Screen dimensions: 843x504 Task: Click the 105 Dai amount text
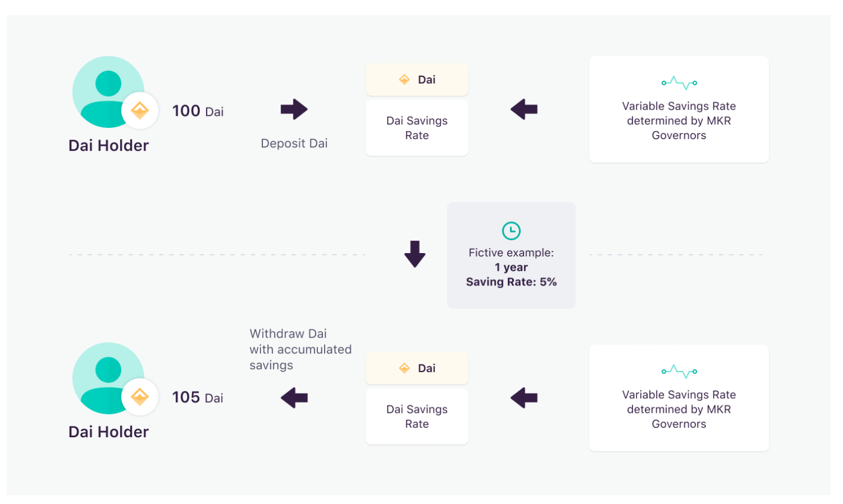(198, 397)
